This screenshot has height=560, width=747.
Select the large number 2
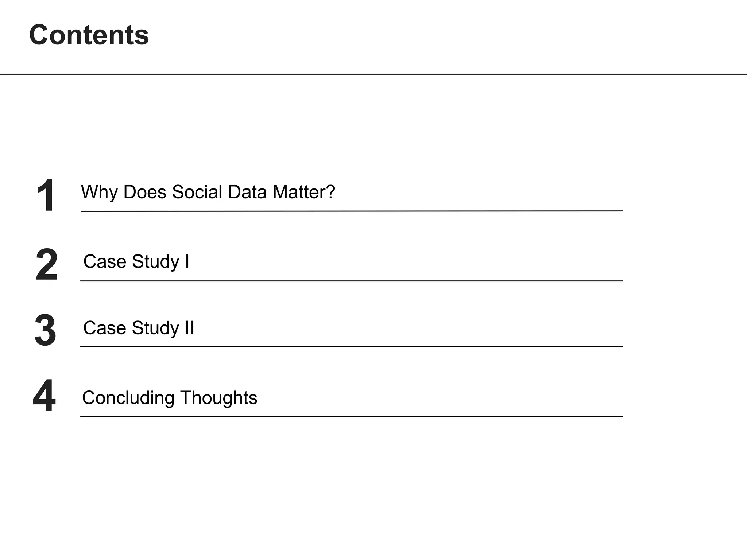(46, 265)
